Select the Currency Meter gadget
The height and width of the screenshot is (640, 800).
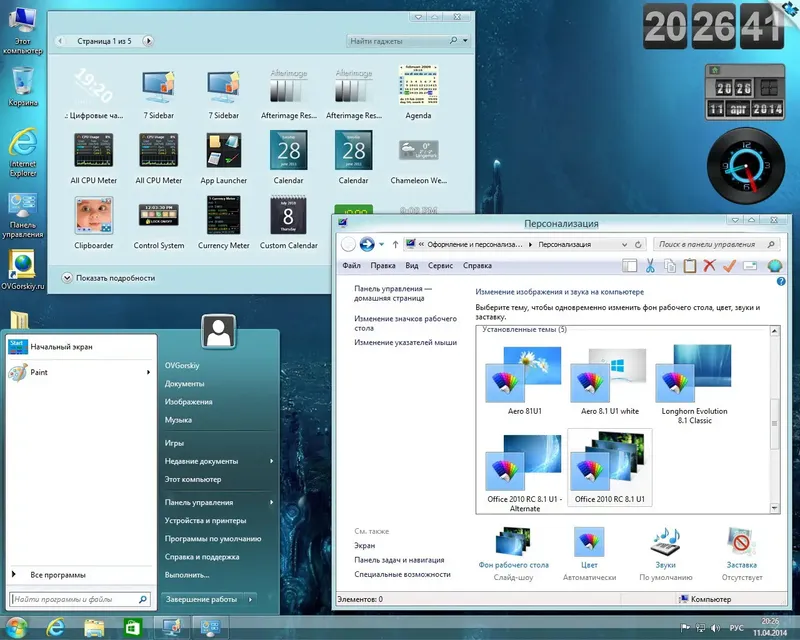click(x=223, y=223)
